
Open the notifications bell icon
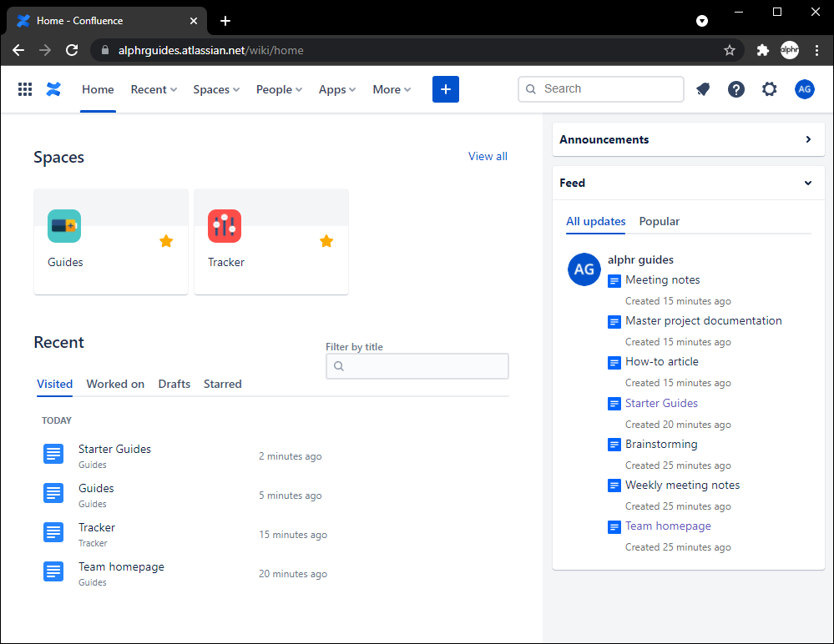(x=703, y=89)
